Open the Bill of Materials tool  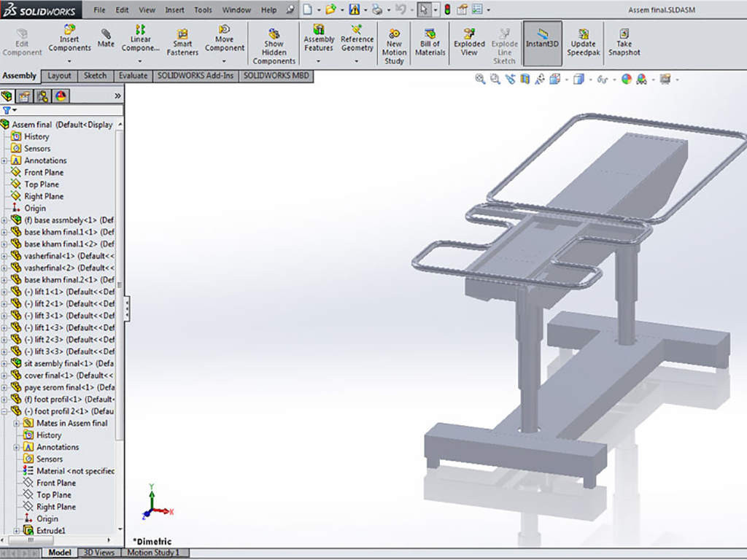coord(430,42)
